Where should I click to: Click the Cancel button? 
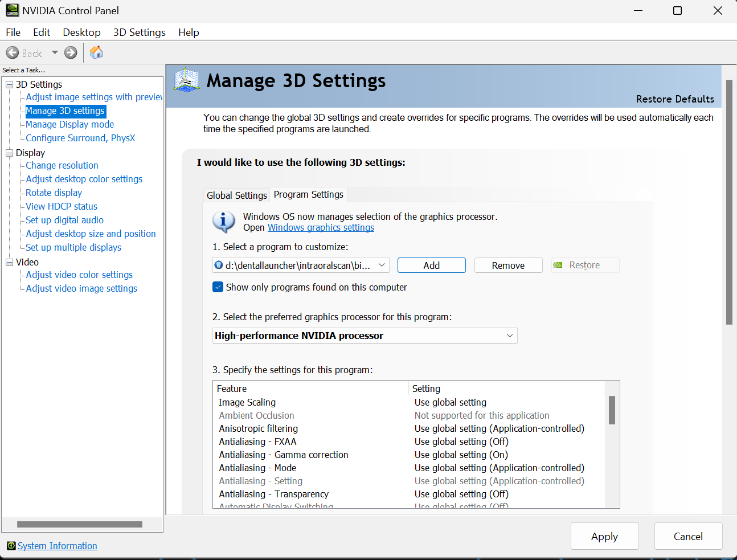688,536
